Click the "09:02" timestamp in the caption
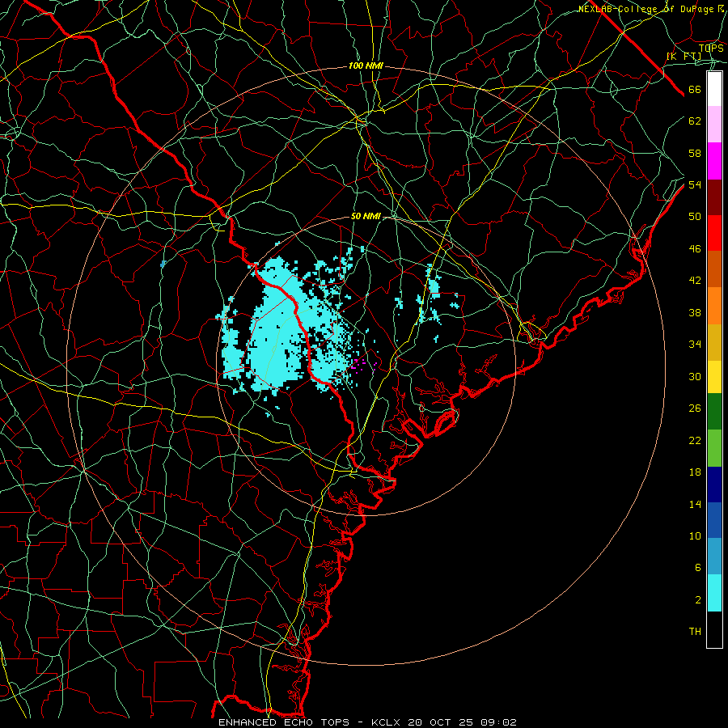 coord(498,722)
